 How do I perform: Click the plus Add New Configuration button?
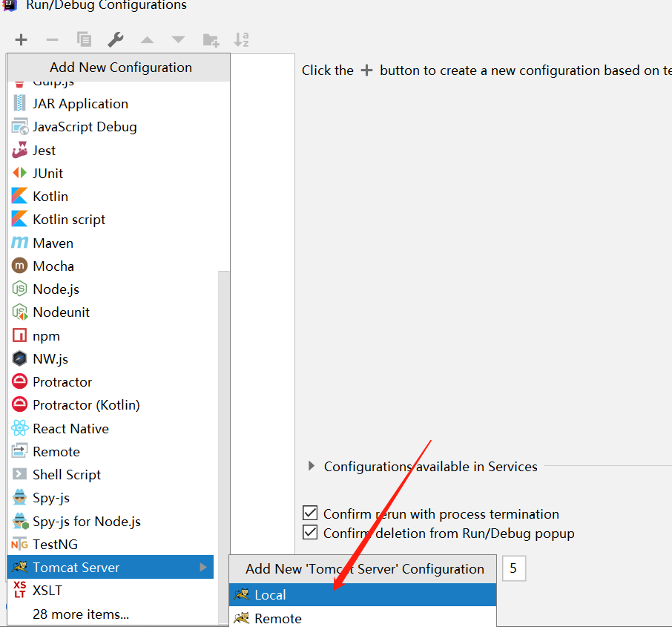21,40
